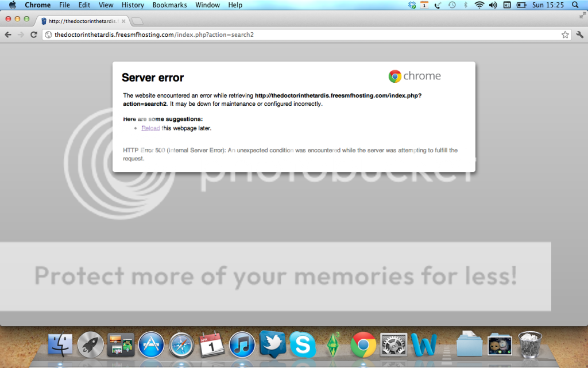Click the Time Machine menu bar icon
This screenshot has height=368, width=588.
(x=452, y=5)
